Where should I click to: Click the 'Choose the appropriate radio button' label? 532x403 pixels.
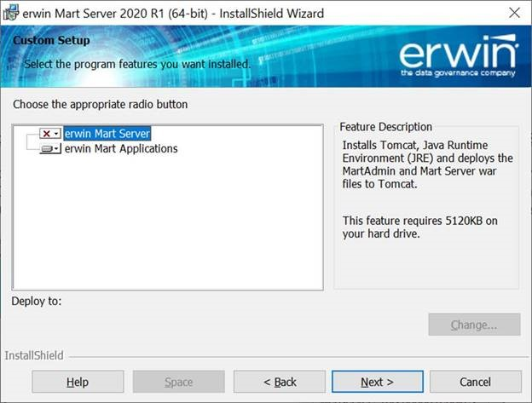101,104
